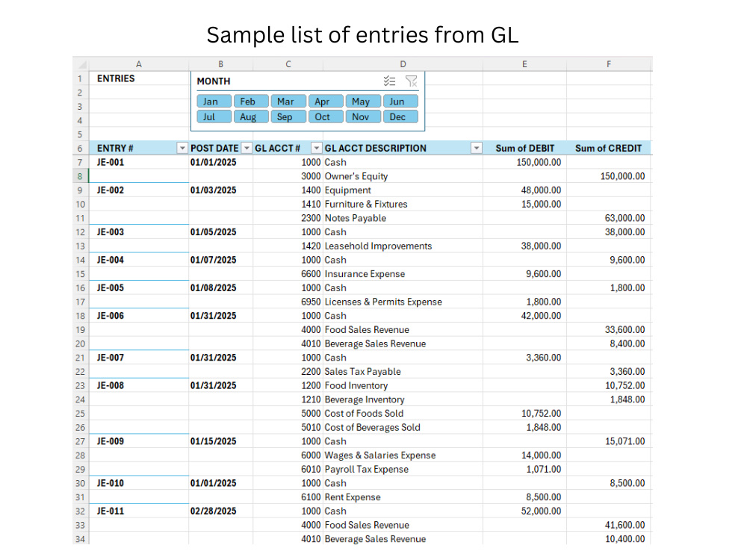The height and width of the screenshot is (560, 747).
Task: Pick Jul in the slicer
Action: tap(214, 116)
